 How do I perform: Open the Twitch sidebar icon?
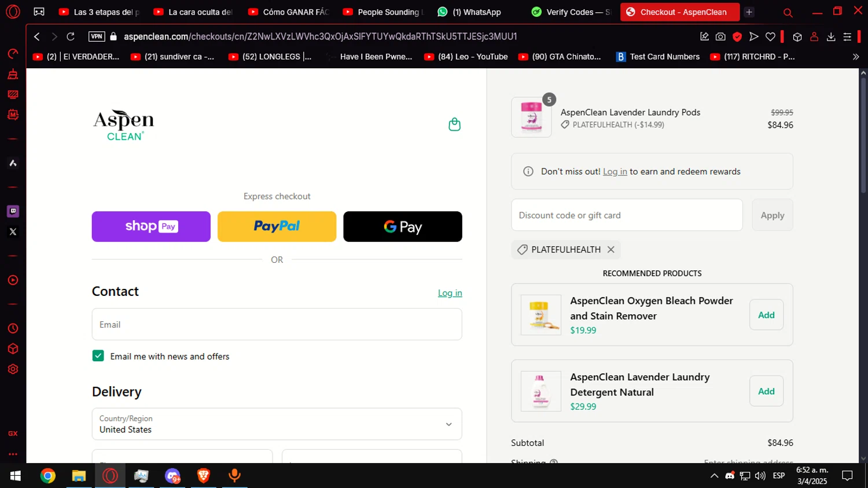(x=13, y=211)
